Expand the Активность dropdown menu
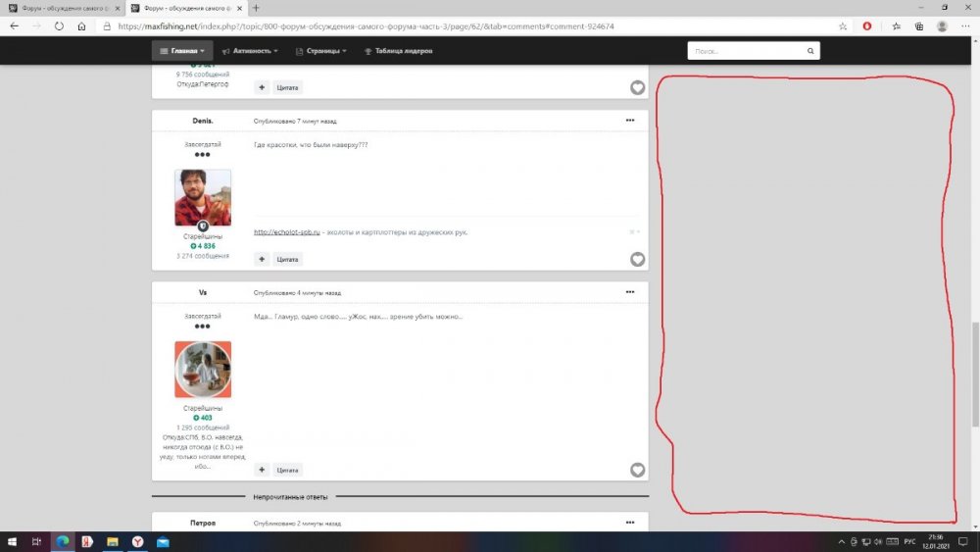 250,51
